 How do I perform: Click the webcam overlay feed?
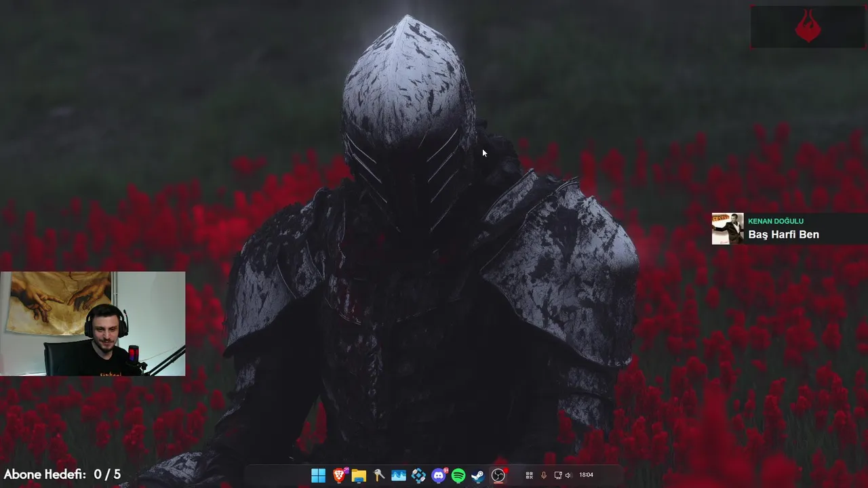93,323
